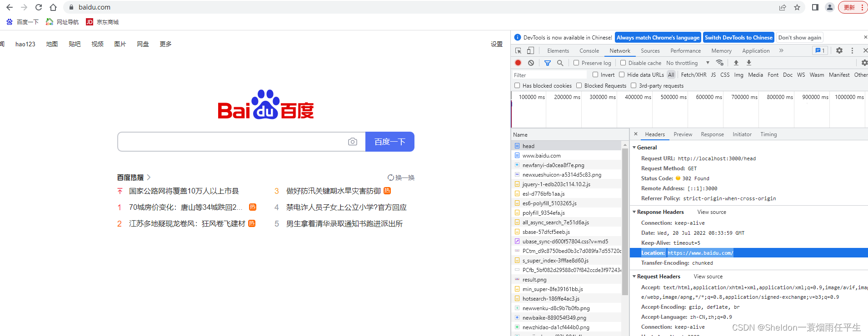Stop recording the network log
Viewport: 868px width, 336px height.
point(518,63)
